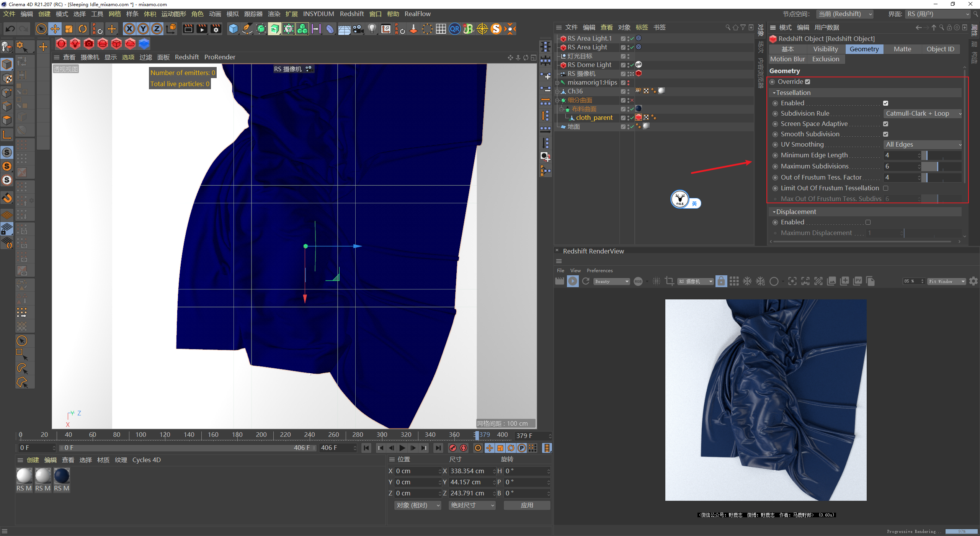Open the Redshift menu in menu bar
980x536 pixels.
(351, 14)
